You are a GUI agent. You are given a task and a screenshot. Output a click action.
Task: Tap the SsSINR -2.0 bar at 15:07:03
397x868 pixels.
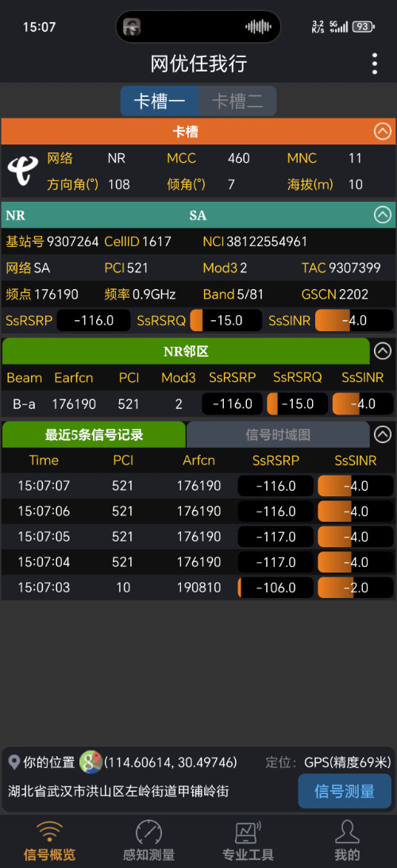point(356,588)
